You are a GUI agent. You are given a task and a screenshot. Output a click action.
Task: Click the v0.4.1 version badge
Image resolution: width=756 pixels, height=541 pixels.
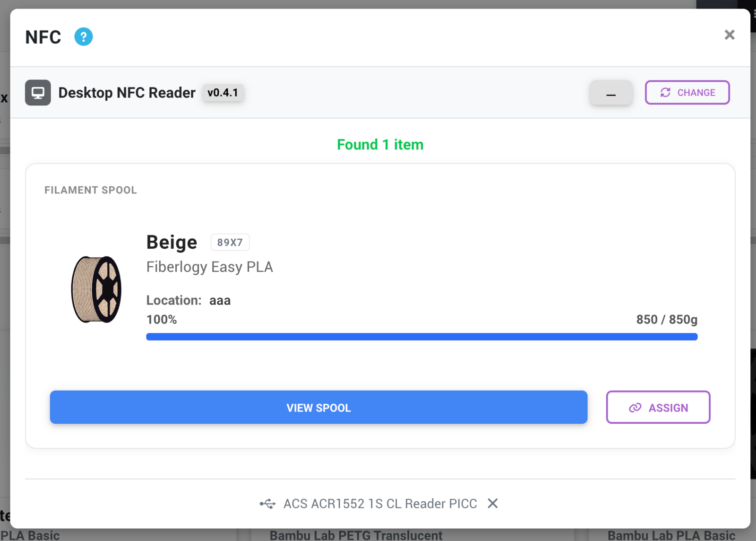click(x=223, y=93)
